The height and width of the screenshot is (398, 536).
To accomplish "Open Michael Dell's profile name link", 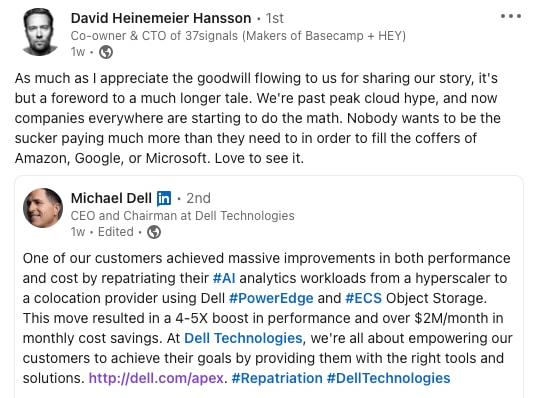I will coord(111,198).
